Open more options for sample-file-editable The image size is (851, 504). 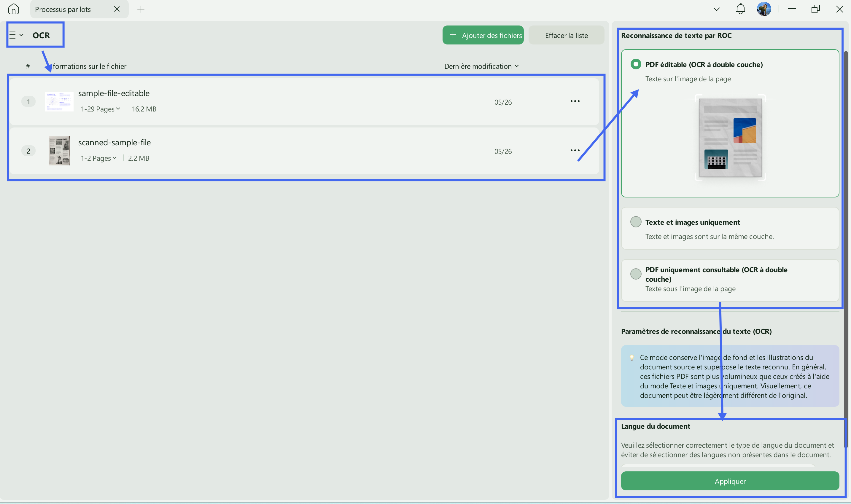coord(575,101)
